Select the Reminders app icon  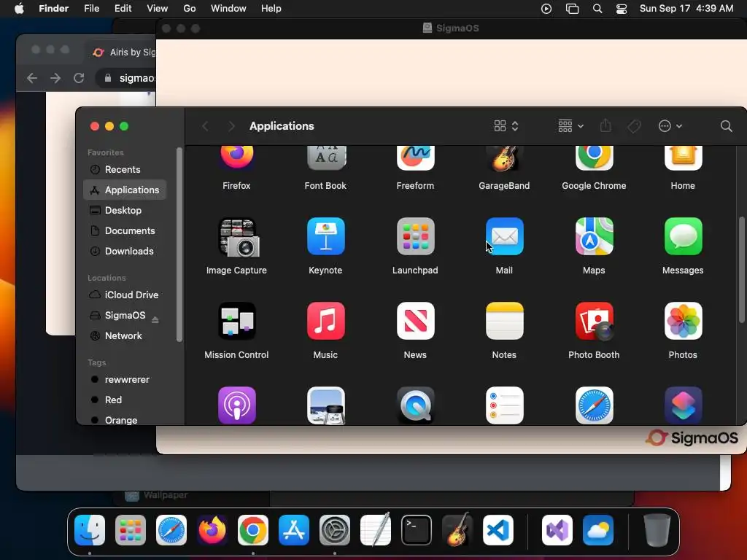pos(505,405)
